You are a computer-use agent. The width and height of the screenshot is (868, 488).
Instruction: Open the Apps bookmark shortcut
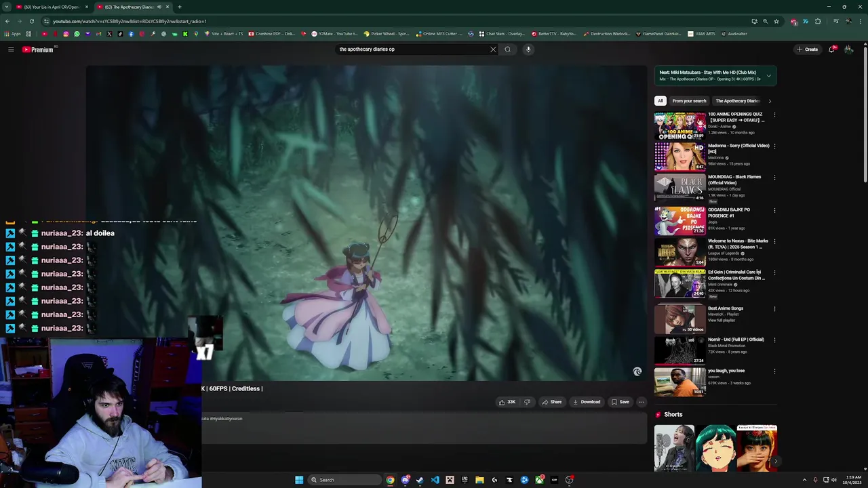[12, 33]
